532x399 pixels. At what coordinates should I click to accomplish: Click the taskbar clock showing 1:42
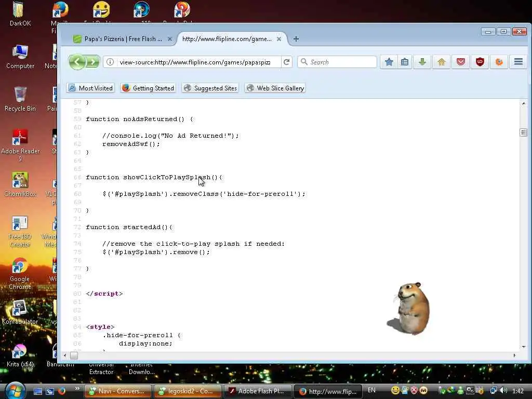coord(518,391)
